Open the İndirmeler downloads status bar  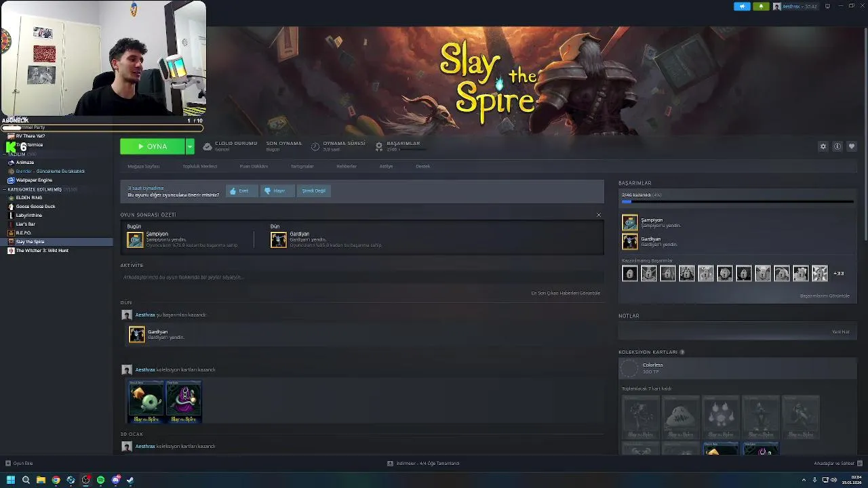coord(423,464)
